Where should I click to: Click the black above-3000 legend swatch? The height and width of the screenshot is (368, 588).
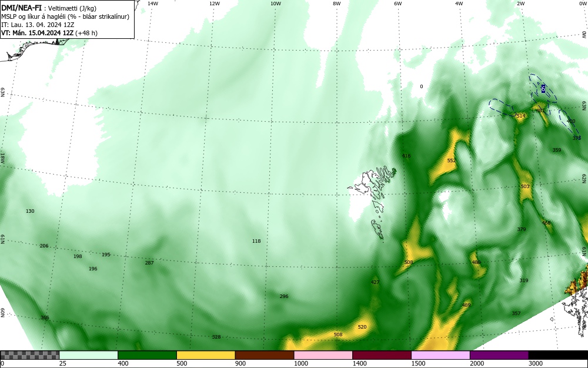[x=558, y=355]
